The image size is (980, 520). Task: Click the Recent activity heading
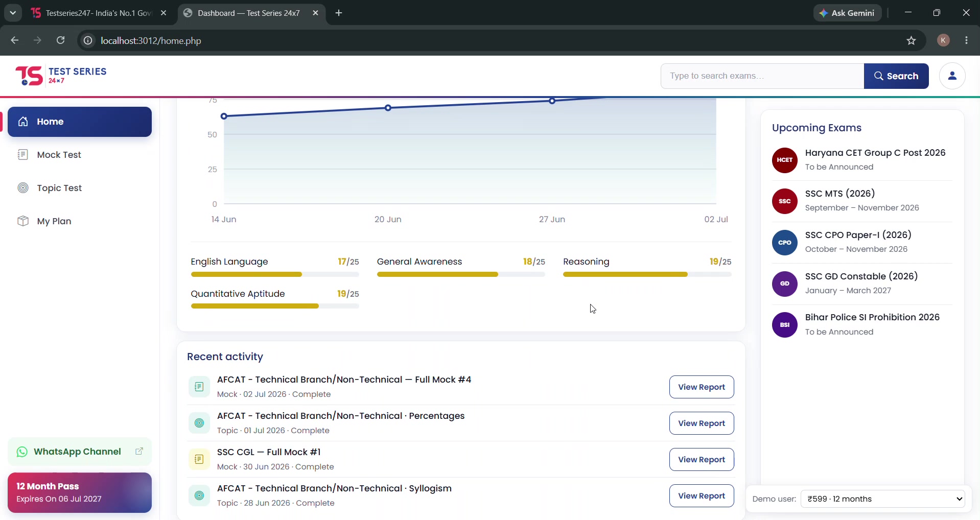click(x=225, y=357)
